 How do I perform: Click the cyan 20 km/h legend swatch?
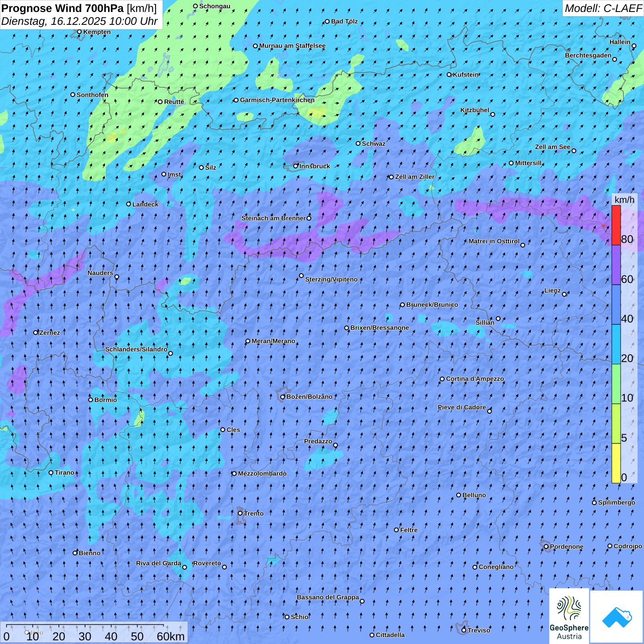click(x=616, y=344)
